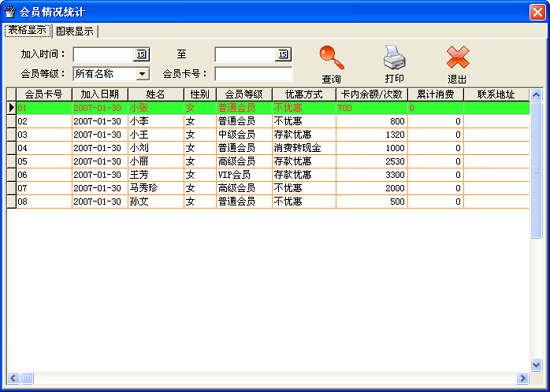Select the row selector for card 01
This screenshot has height=392, width=550.
(x=11, y=108)
